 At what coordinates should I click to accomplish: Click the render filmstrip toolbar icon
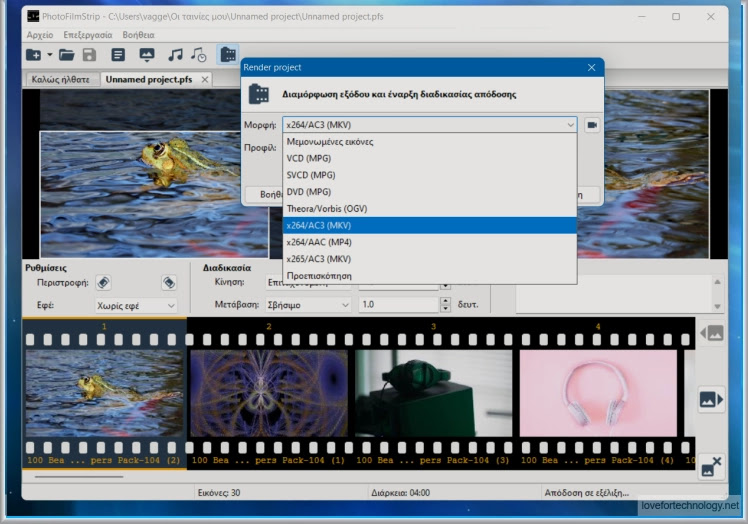[228, 54]
